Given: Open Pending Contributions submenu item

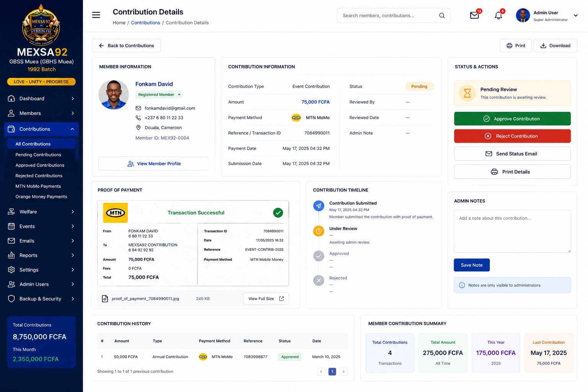Looking at the screenshot, I should click(x=38, y=155).
